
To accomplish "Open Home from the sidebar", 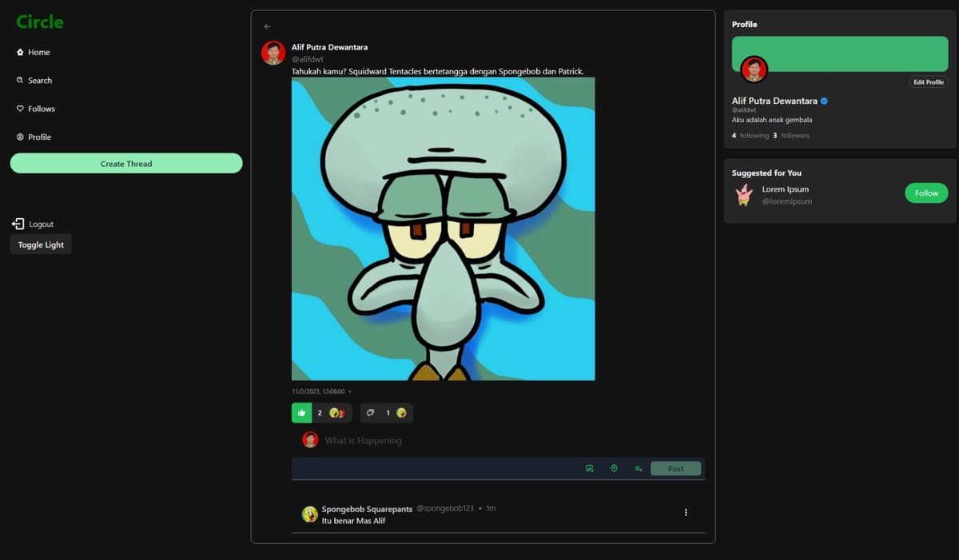I will 33,52.
